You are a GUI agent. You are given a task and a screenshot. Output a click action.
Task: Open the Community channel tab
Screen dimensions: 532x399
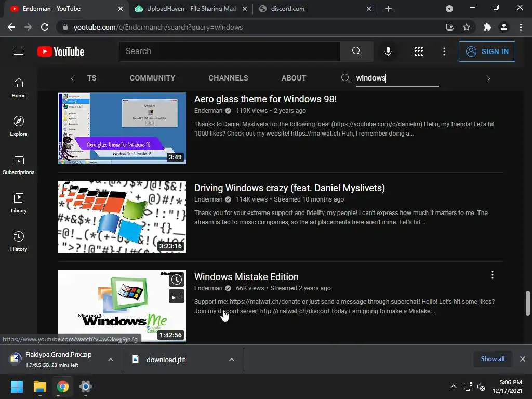pyautogui.click(x=152, y=78)
